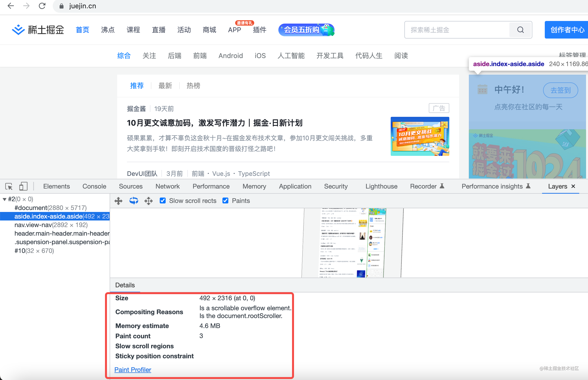Select the rotate mode icon

pyautogui.click(x=134, y=201)
